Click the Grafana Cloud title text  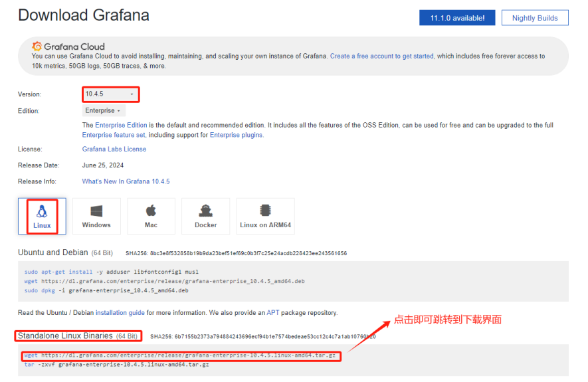click(x=74, y=47)
